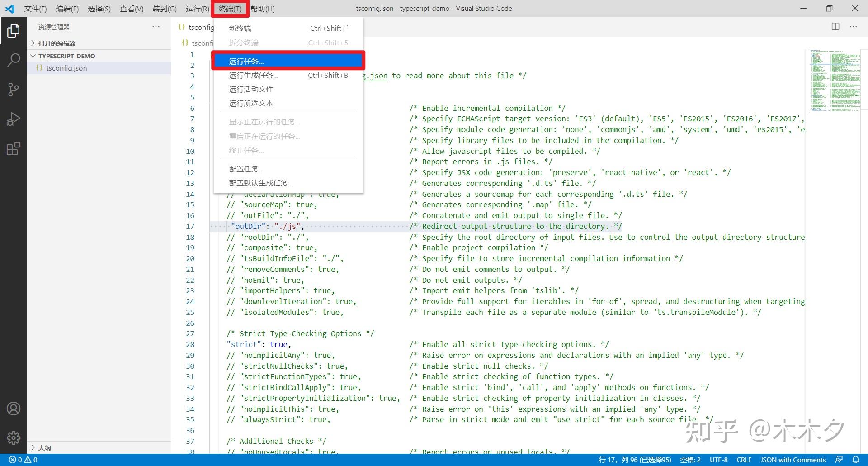Open the 编辑(E) menu
Viewport: 868px width, 466px height.
pos(67,9)
